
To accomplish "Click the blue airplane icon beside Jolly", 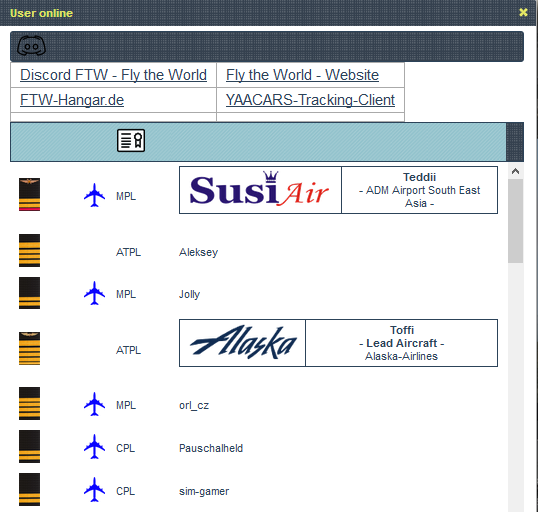I will (94, 293).
